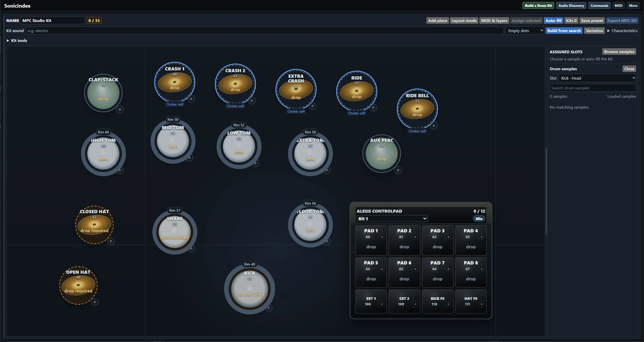Select the Ride Bell cymbal
This screenshot has width=644, height=342.
417,109
